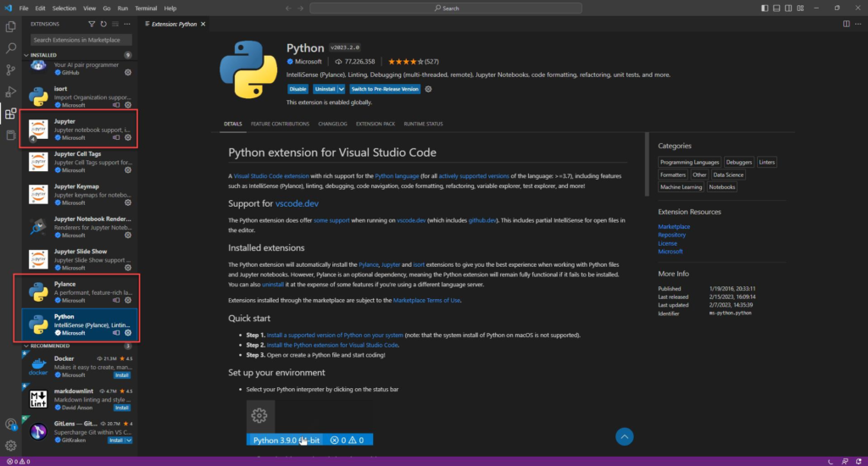Install the markdownlint extension
The height and width of the screenshot is (466, 868).
point(122,408)
